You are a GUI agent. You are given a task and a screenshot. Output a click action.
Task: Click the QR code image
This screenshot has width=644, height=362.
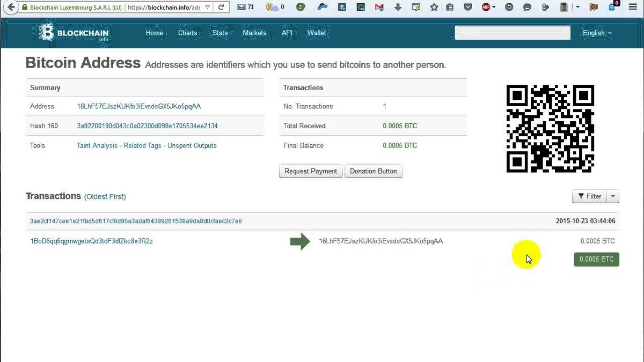pyautogui.click(x=550, y=129)
